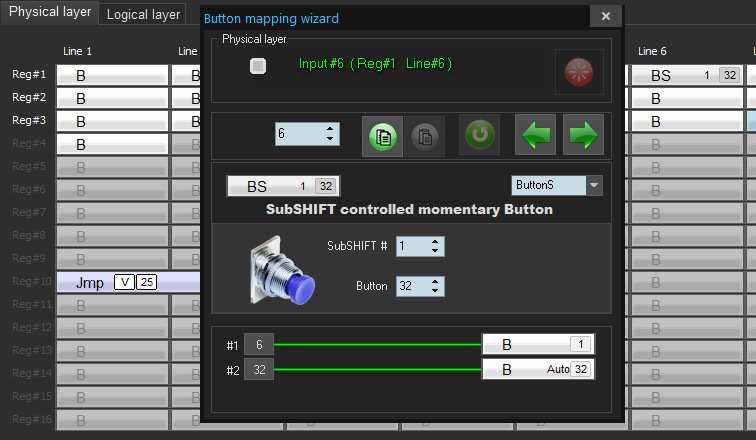The height and width of the screenshot is (440, 756).
Task: Select the B 1 output mapping for #1
Action: [x=537, y=344]
